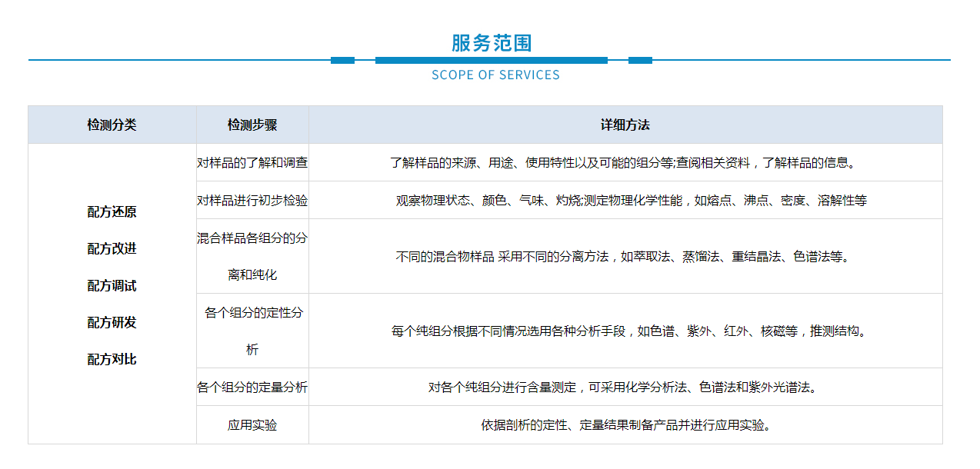The height and width of the screenshot is (469, 980).
Task: Click the method text about 萃取法 and 蒸馏法
Action: pyautogui.click(x=625, y=257)
